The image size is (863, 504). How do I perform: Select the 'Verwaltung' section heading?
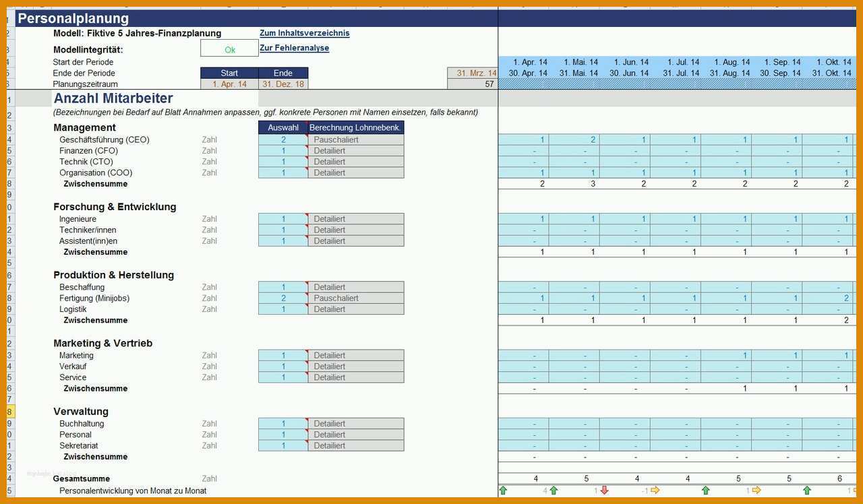point(81,411)
